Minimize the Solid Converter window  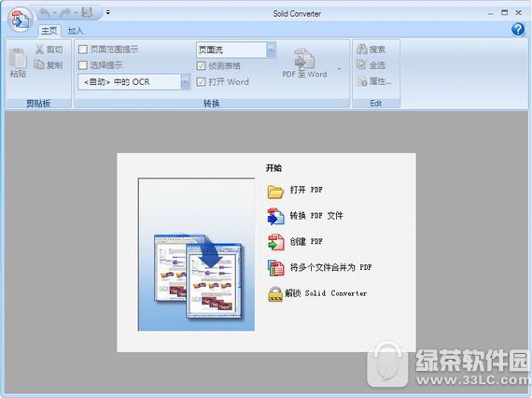pos(491,14)
